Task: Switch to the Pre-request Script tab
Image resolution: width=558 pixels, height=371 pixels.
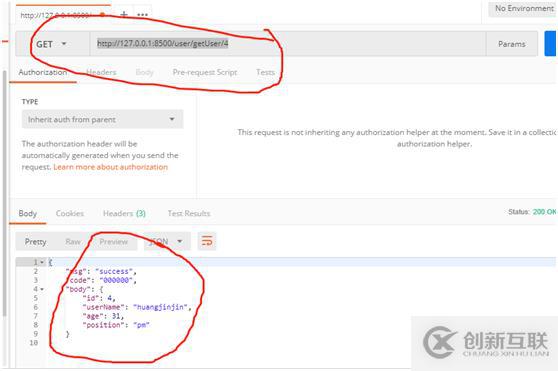Action: (x=205, y=72)
